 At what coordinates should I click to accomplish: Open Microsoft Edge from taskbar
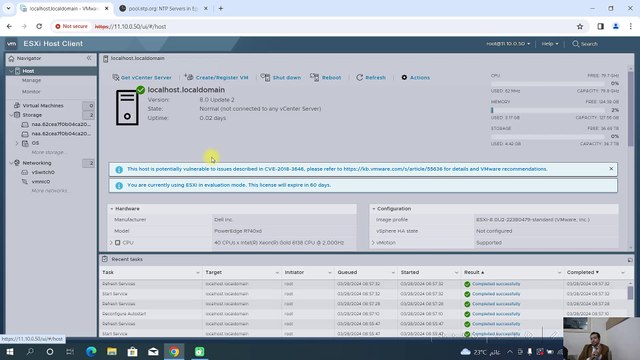tap(91, 351)
